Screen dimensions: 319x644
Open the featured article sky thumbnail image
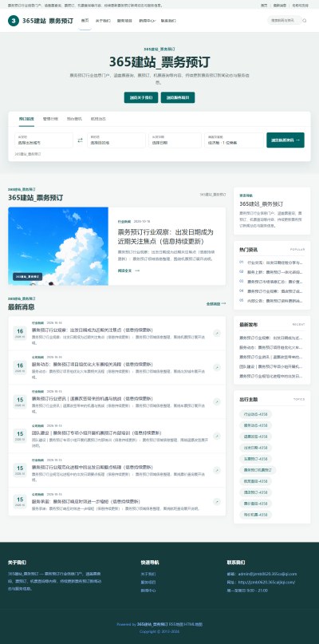point(58,246)
